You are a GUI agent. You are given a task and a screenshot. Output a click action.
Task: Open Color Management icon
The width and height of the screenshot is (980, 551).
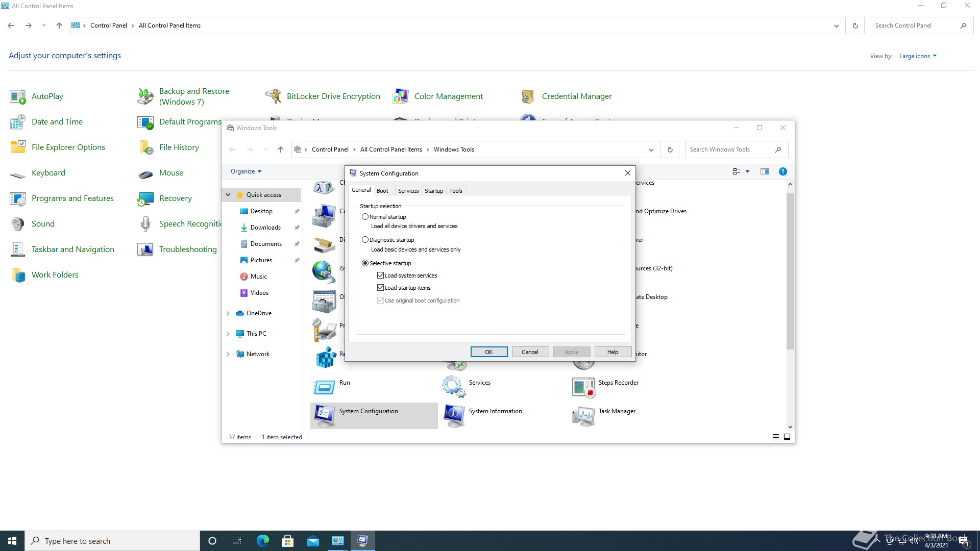(x=401, y=96)
